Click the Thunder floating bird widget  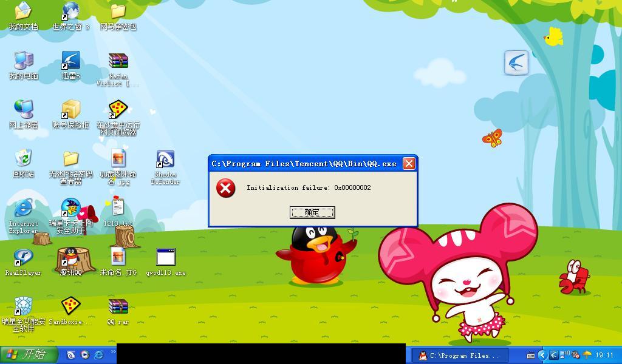point(516,62)
